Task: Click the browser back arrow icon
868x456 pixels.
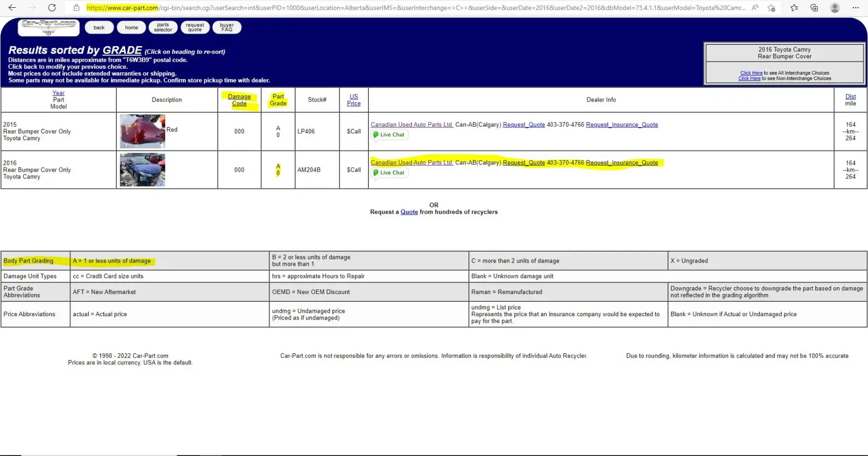Action: click(x=12, y=8)
